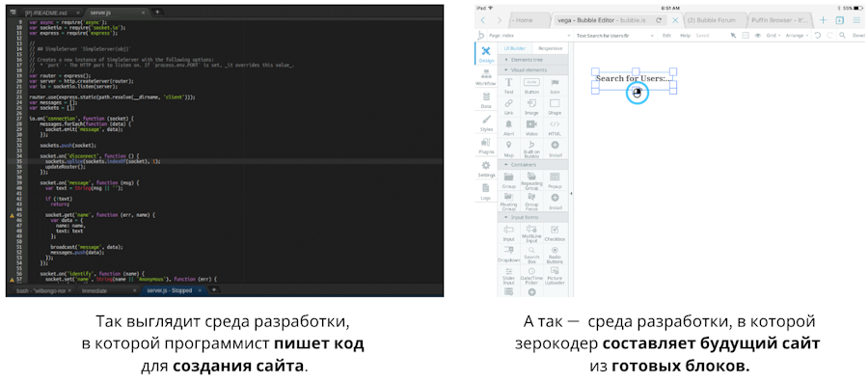The image size is (868, 382).
Task: Select the Radio Buttons form element
Action: click(x=555, y=254)
